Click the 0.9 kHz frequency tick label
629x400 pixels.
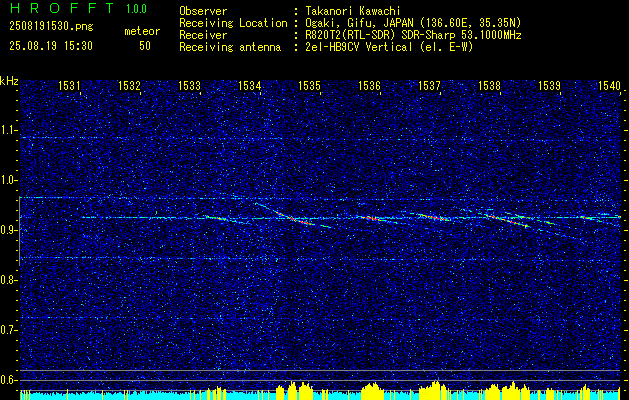tap(7, 230)
